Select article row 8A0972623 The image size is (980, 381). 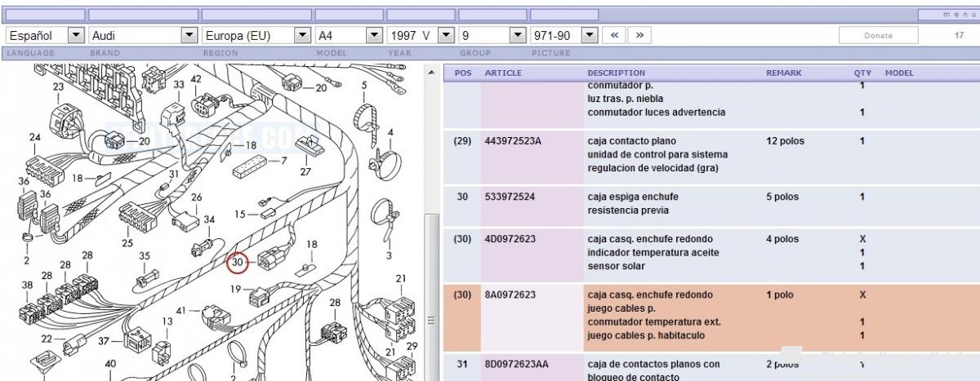(710, 315)
